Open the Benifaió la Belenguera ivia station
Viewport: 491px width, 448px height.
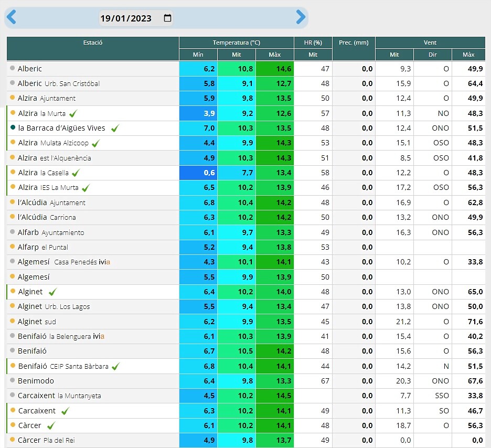point(61,336)
